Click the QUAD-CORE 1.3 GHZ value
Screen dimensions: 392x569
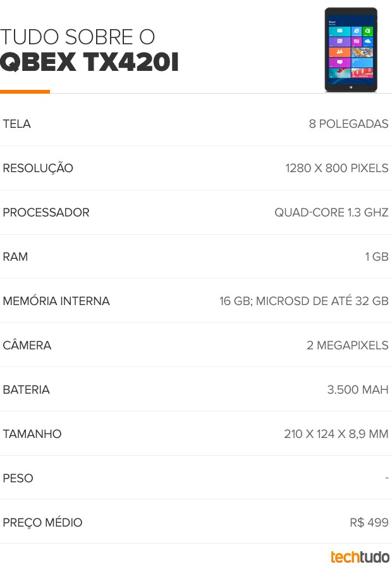coord(331,212)
